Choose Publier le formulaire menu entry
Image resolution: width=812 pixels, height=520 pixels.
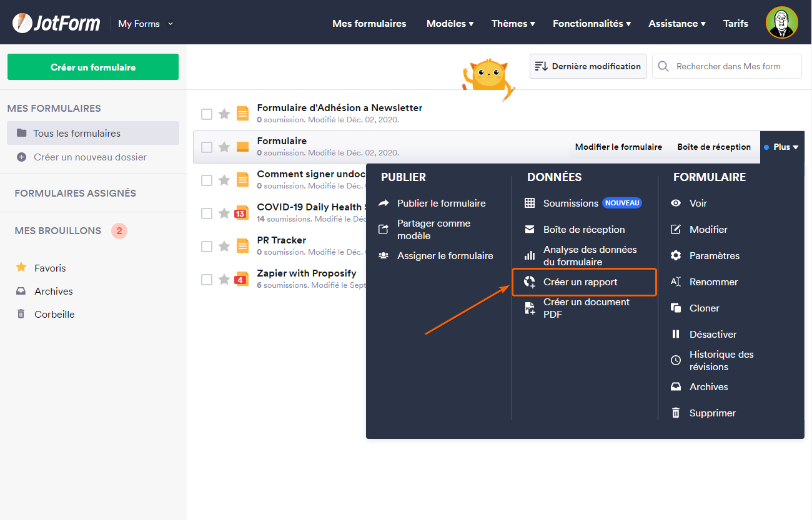point(441,204)
